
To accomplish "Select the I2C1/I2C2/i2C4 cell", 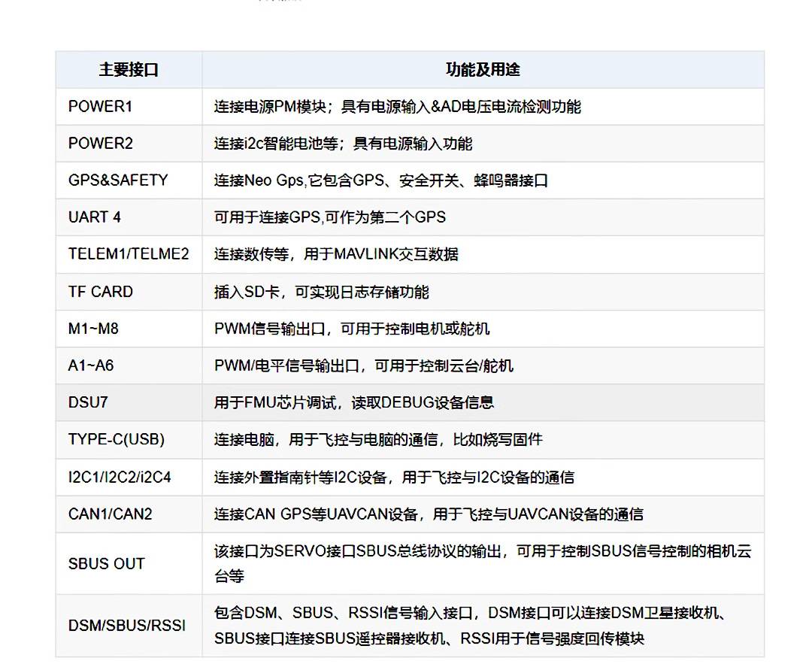I will (x=120, y=477).
